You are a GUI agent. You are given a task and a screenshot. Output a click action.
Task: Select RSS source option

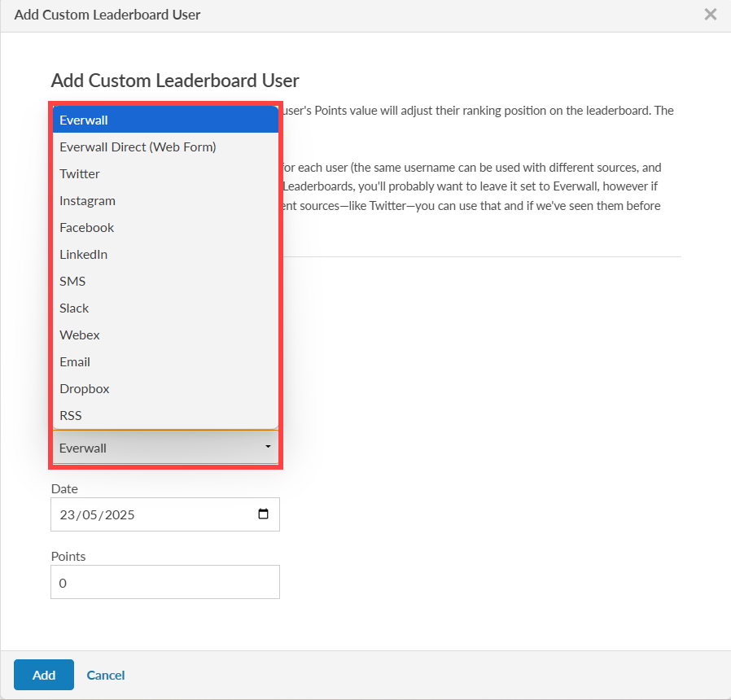pos(165,416)
